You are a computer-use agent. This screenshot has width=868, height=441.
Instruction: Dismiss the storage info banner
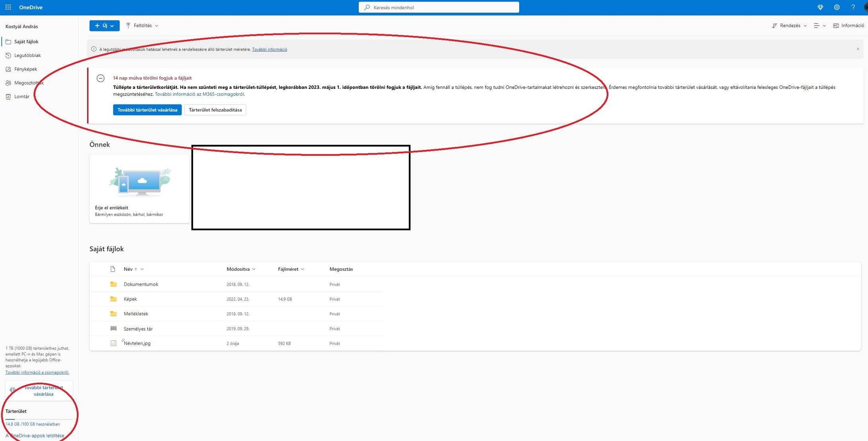858,49
